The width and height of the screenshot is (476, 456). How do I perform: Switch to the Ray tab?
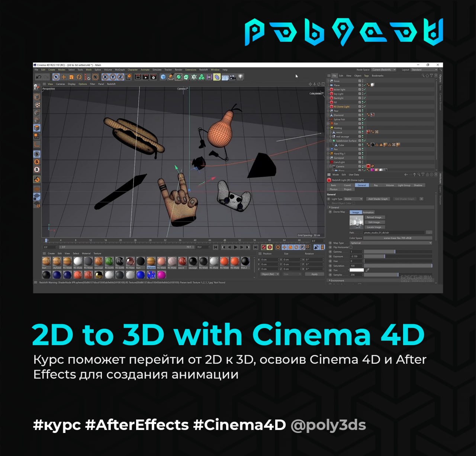tap(376, 185)
